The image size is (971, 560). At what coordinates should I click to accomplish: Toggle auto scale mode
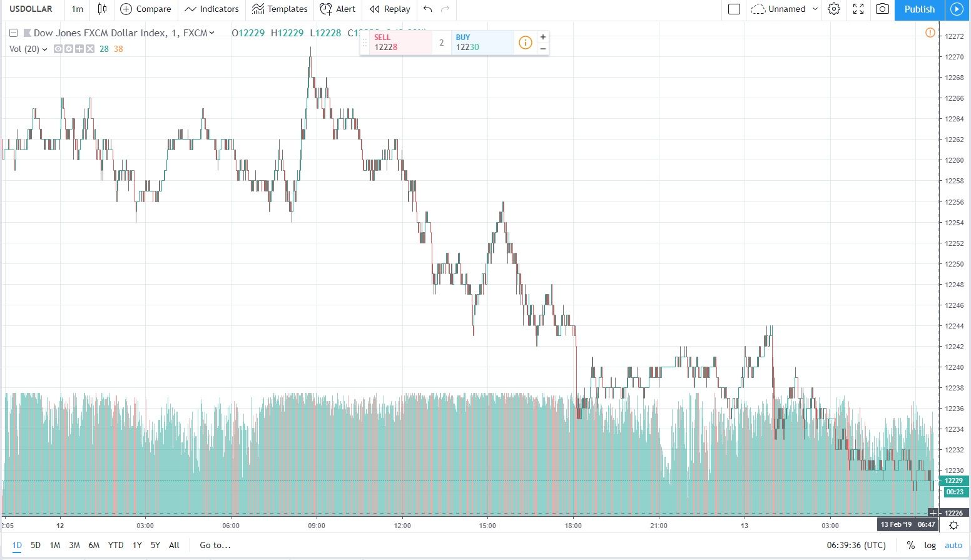pyautogui.click(x=953, y=545)
